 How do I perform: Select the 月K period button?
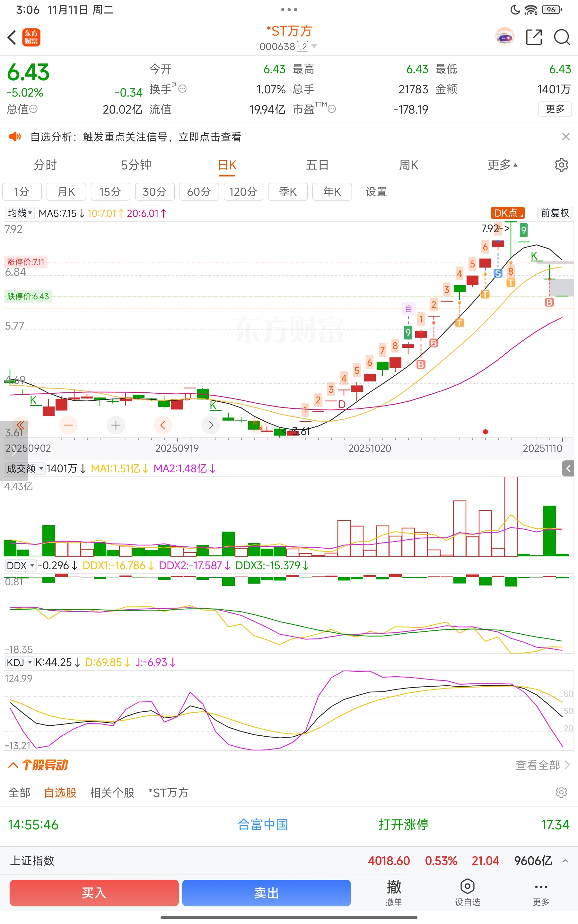coord(66,192)
